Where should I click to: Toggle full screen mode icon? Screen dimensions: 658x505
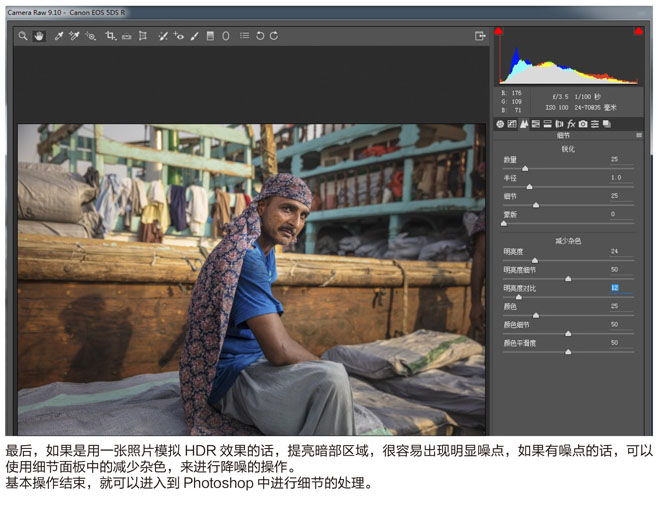[x=480, y=36]
